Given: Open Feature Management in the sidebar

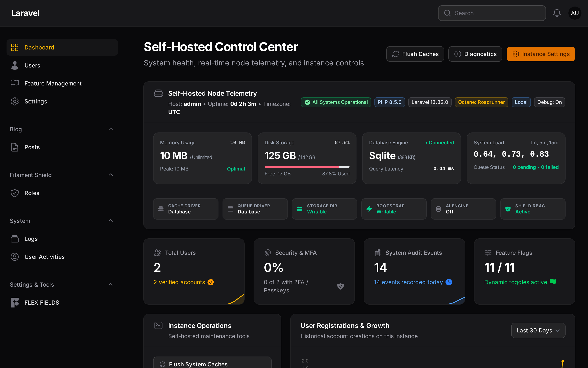Looking at the screenshot, I should coord(62,83).
